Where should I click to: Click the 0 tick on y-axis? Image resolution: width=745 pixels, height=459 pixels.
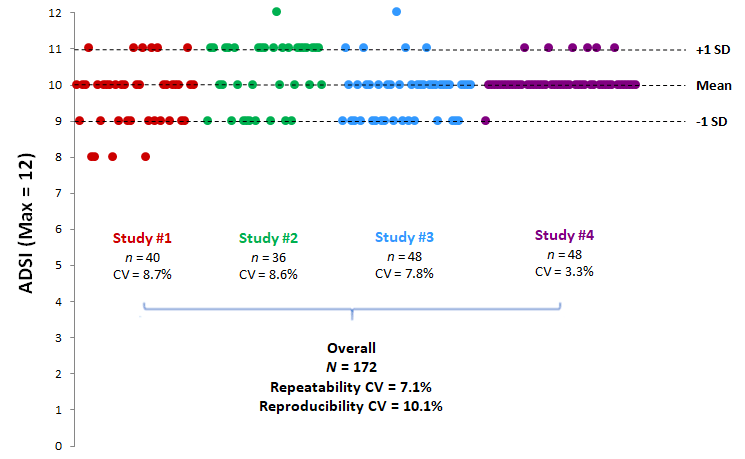59,446
